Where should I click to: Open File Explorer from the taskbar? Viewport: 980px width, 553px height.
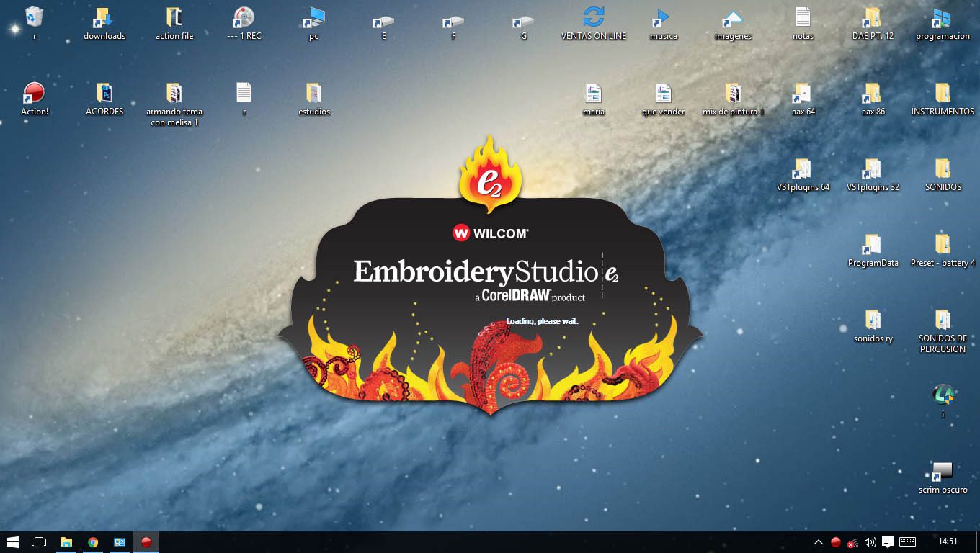point(66,542)
